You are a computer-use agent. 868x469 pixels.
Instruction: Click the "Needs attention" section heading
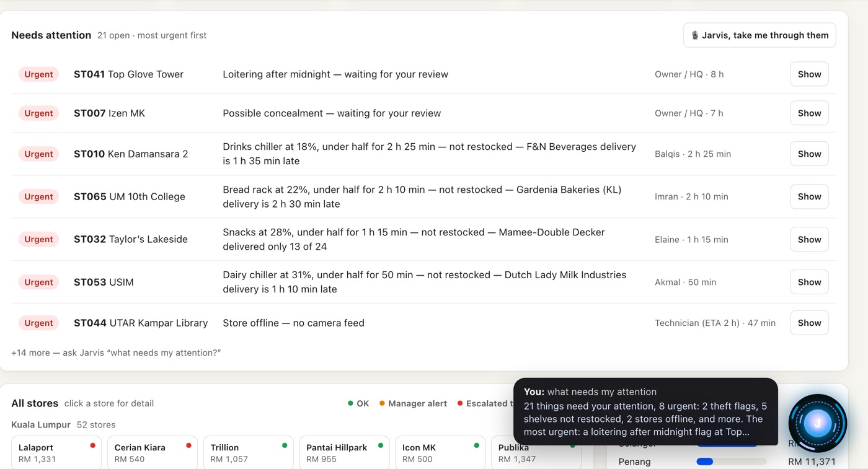coord(51,35)
